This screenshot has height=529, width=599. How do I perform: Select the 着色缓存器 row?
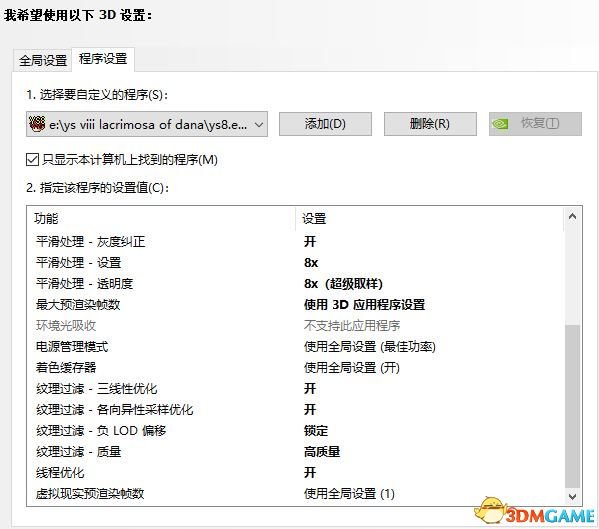point(296,368)
